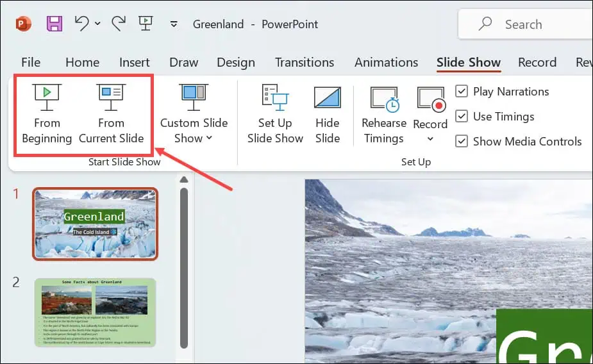Click the Search magnifier icon
This screenshot has width=593, height=364.
pos(485,24)
